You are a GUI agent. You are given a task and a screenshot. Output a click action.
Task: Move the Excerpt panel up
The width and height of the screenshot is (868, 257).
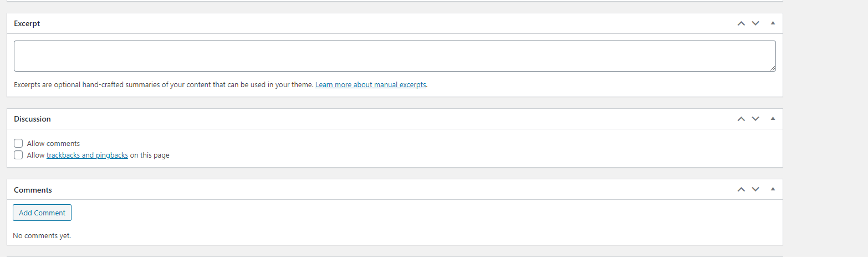(741, 23)
